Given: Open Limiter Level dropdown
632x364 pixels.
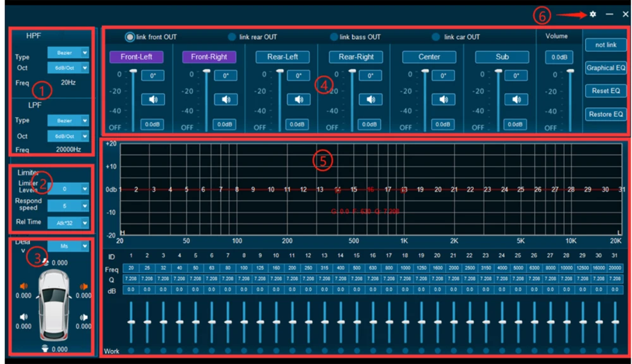Looking at the screenshot, I should point(68,189).
